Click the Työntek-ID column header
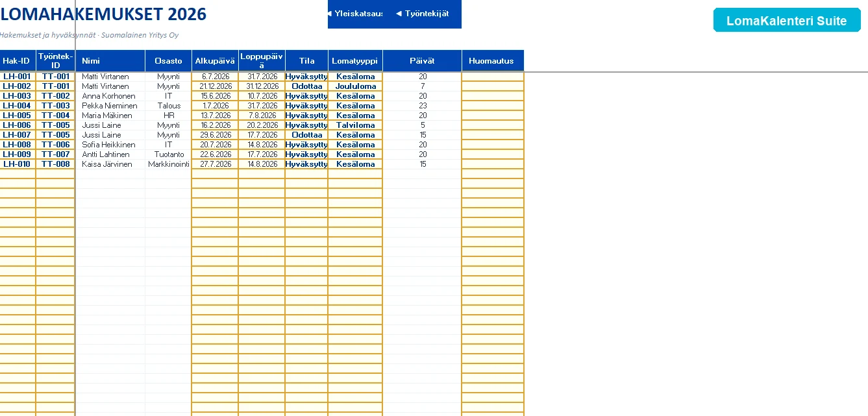Image resolution: width=868 pixels, height=416 pixels. pyautogui.click(x=56, y=61)
